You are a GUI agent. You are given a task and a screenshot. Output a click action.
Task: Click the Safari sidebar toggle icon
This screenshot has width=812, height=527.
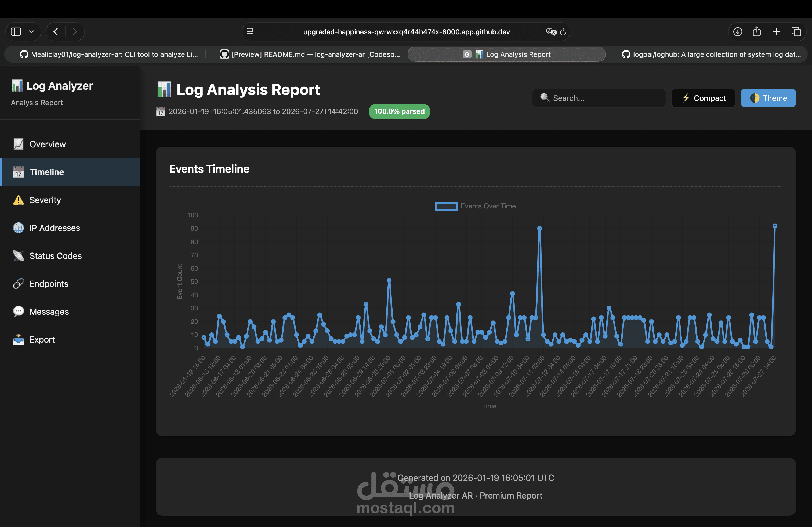[16, 32]
